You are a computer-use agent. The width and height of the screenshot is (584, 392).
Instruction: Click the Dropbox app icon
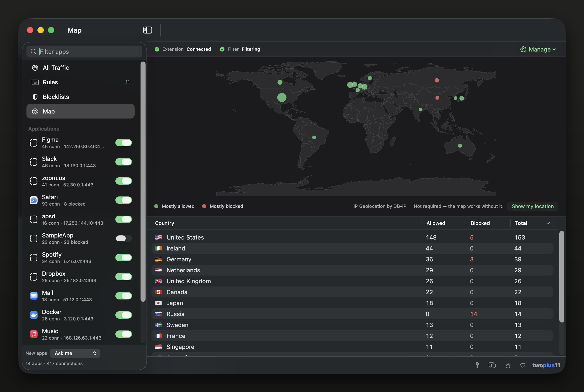[x=34, y=277]
